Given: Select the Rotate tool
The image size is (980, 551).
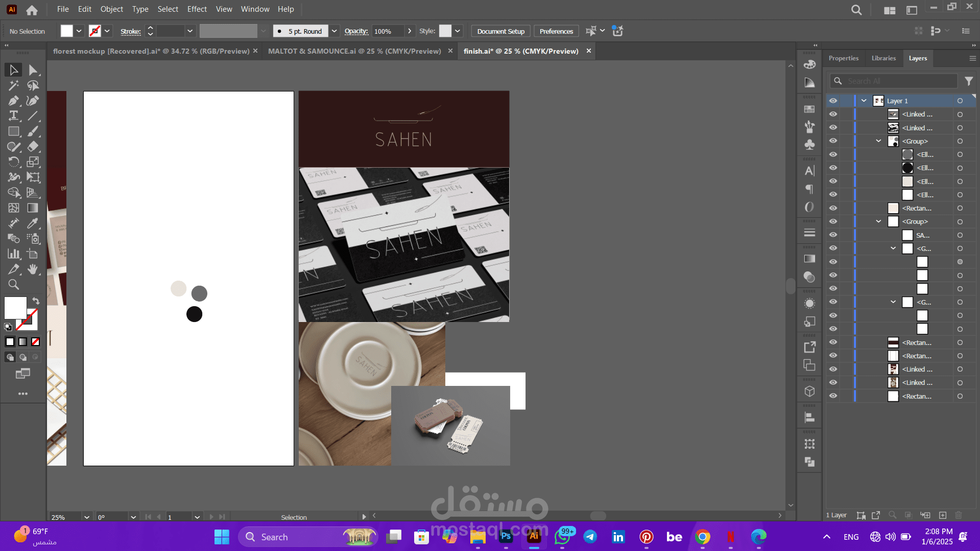Looking at the screenshot, I should coord(13,162).
